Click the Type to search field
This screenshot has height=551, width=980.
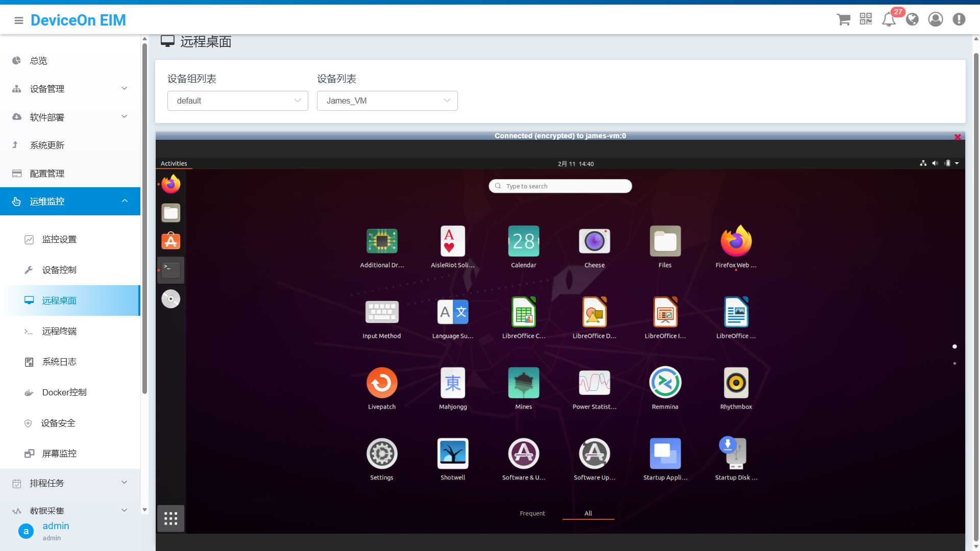[560, 186]
